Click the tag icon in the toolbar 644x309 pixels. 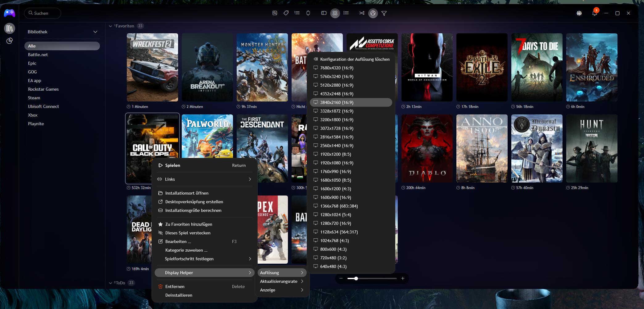pos(286,13)
